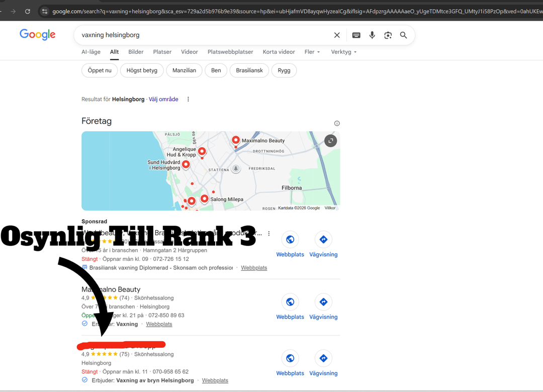Click the browser address bar URL
The height and width of the screenshot is (392, 543).
tap(297, 12)
